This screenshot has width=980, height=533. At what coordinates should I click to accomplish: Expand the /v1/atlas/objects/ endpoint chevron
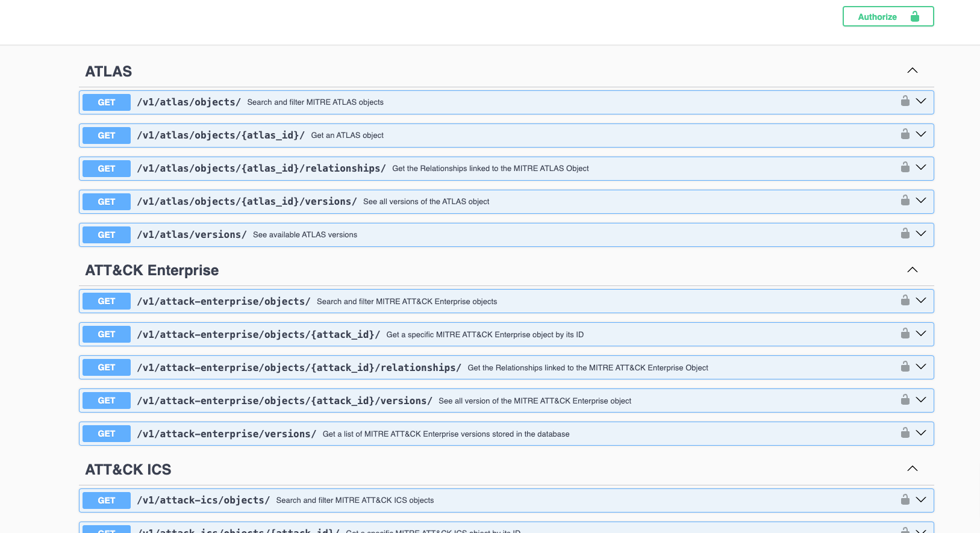(x=921, y=101)
